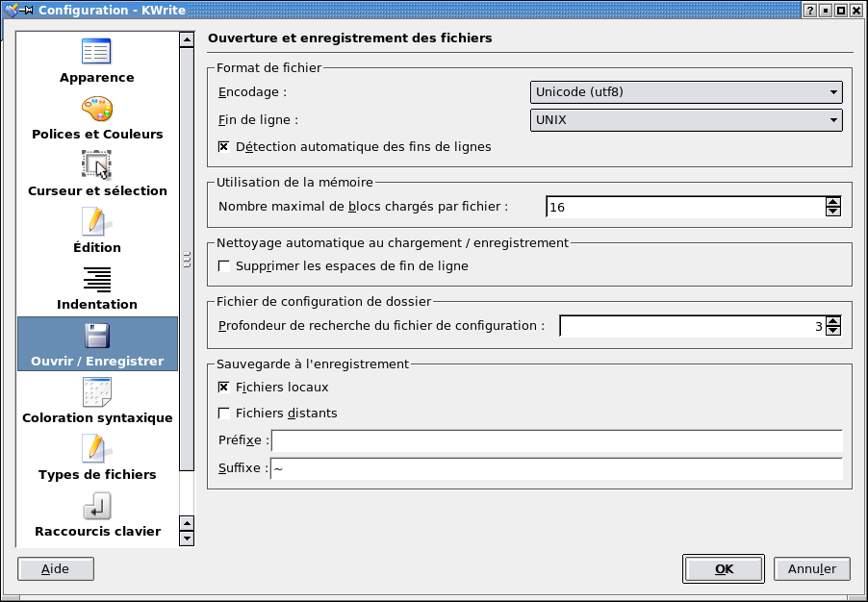The image size is (868, 602).
Task: Decrease the profondeur de recherche value
Action: pyautogui.click(x=833, y=331)
